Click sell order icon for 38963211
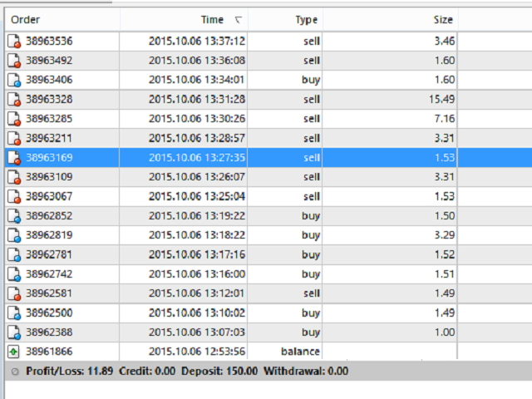Viewport: 532px width, 399px height. point(14,139)
